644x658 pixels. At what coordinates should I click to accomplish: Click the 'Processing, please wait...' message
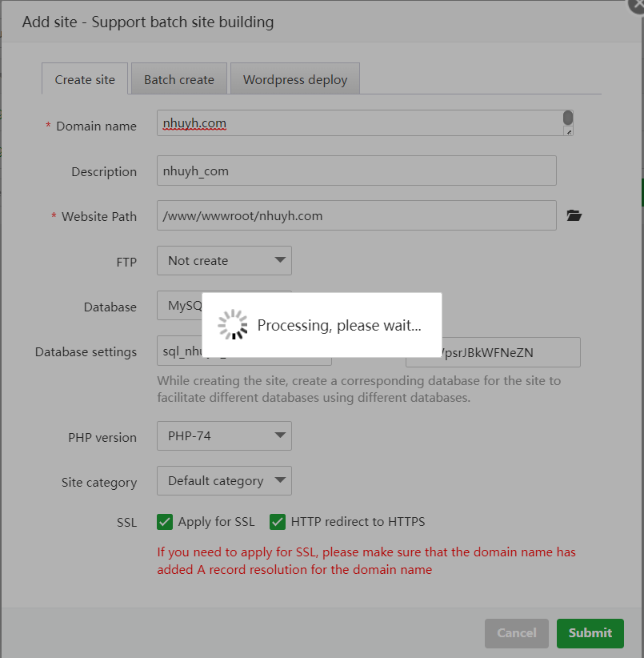[x=339, y=326]
